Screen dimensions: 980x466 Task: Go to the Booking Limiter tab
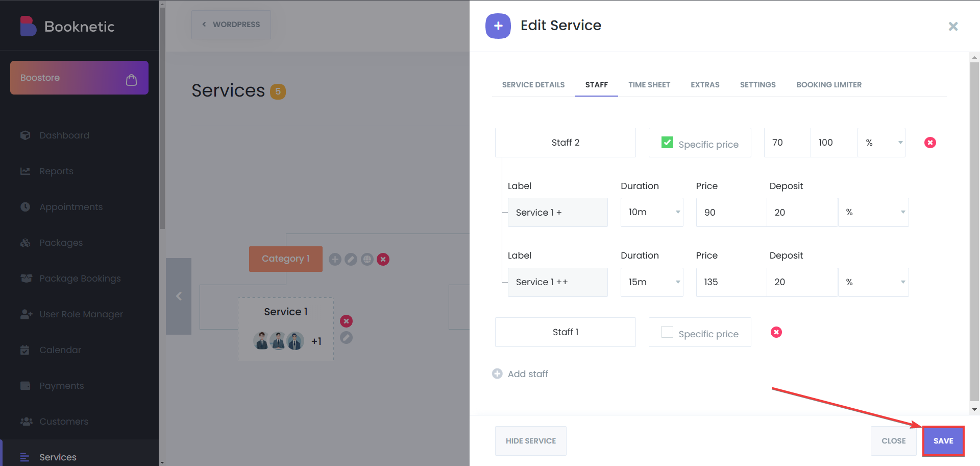829,85
